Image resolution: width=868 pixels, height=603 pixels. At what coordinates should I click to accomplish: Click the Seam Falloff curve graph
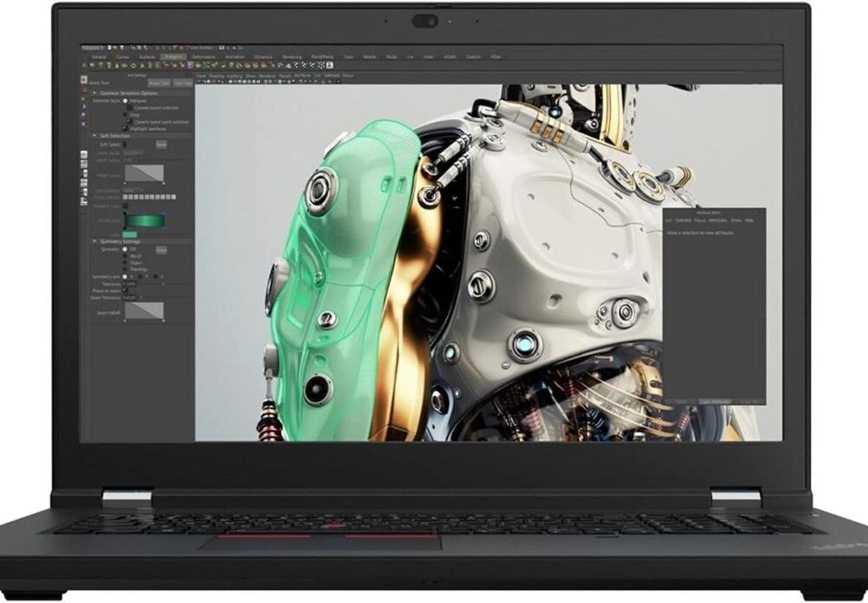pos(144,311)
